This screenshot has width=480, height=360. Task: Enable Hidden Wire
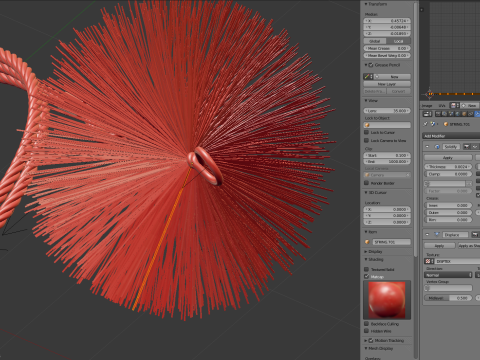[x=367, y=331]
